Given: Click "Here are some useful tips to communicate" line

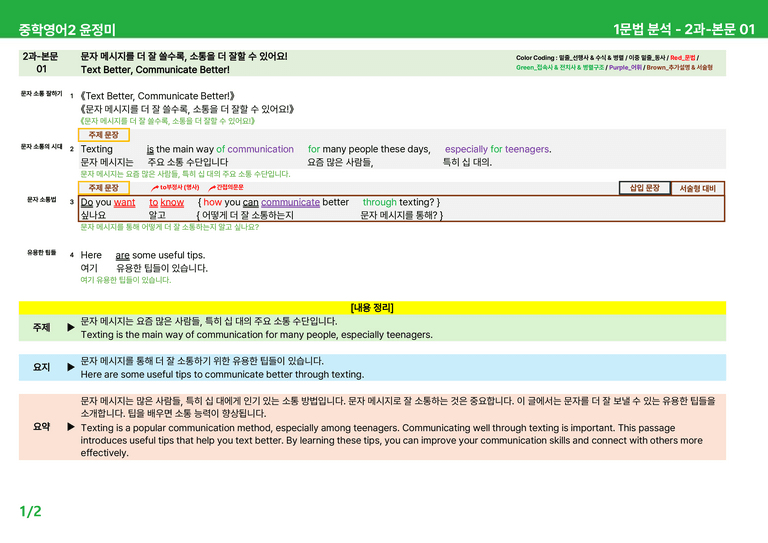Looking at the screenshot, I should tap(222, 375).
